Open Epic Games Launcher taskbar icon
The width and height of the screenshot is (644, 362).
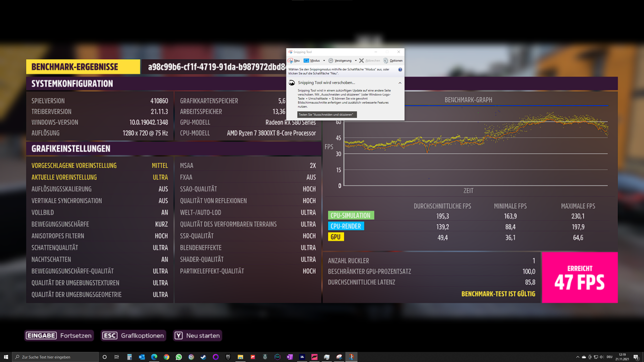coord(228,357)
